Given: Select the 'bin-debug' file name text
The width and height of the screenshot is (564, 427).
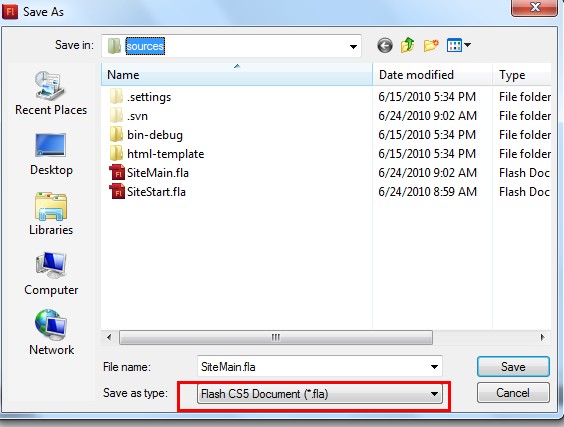Looking at the screenshot, I should (155, 135).
